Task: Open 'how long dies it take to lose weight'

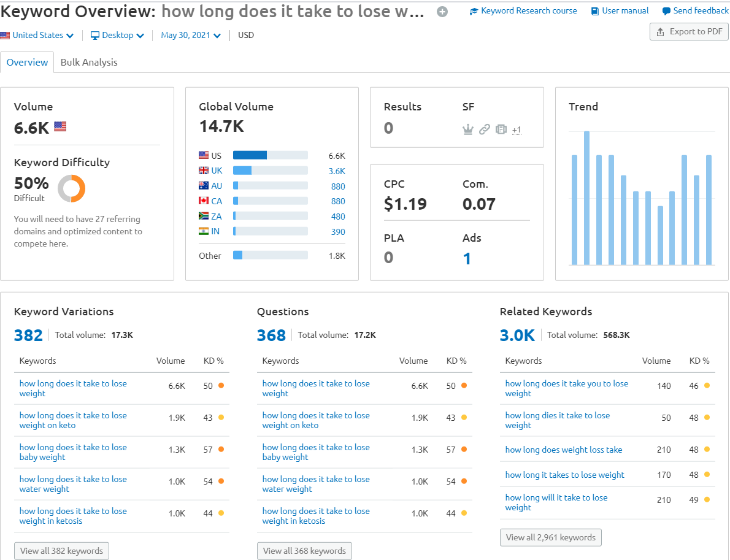Action: [x=557, y=420]
